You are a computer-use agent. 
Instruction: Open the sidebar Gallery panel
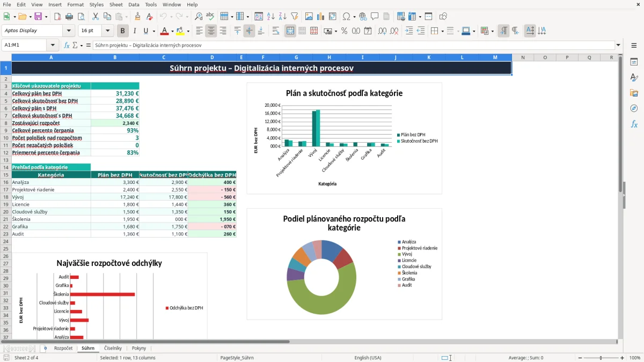[634, 93]
